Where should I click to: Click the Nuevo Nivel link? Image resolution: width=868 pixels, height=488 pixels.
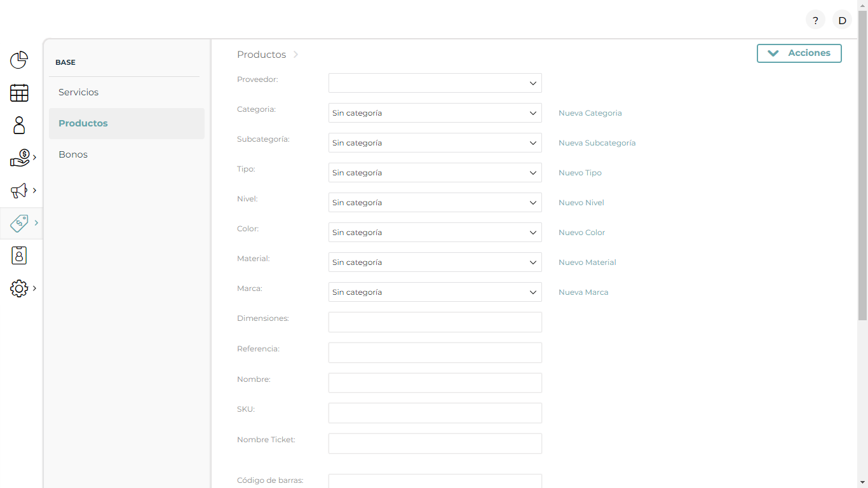581,203
